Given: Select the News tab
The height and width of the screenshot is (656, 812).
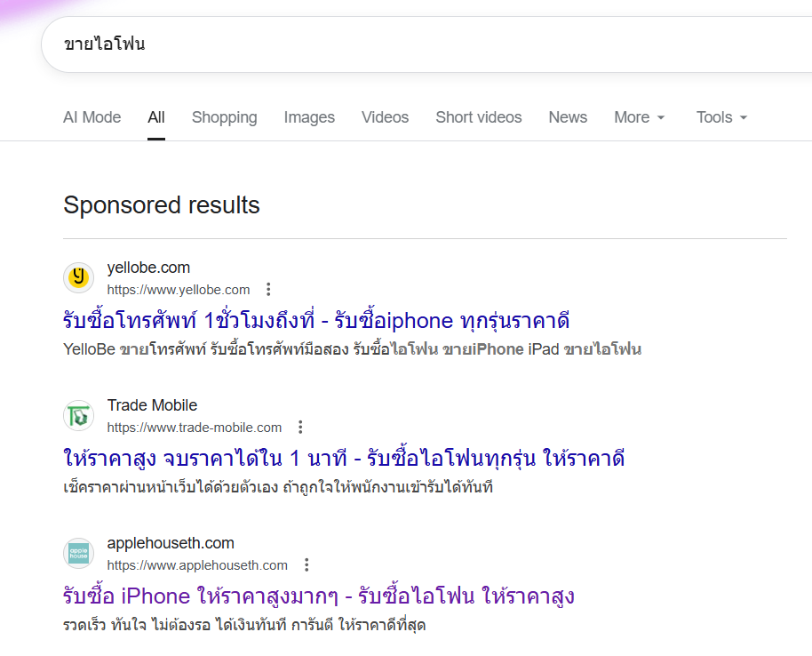Looking at the screenshot, I should [568, 117].
